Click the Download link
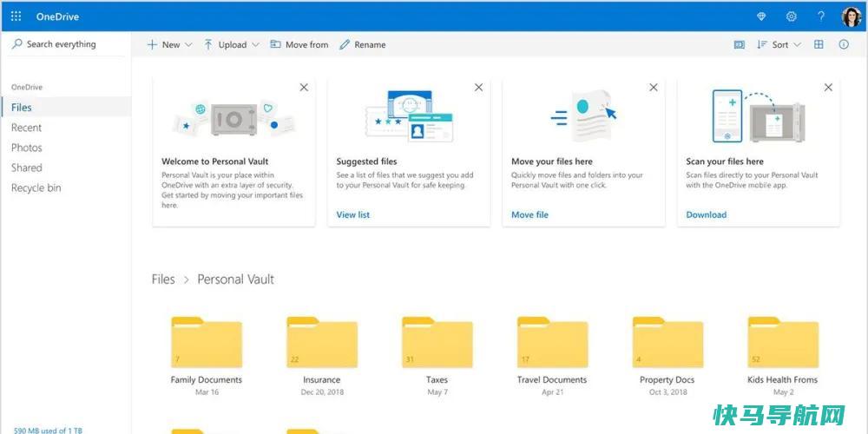 [707, 214]
